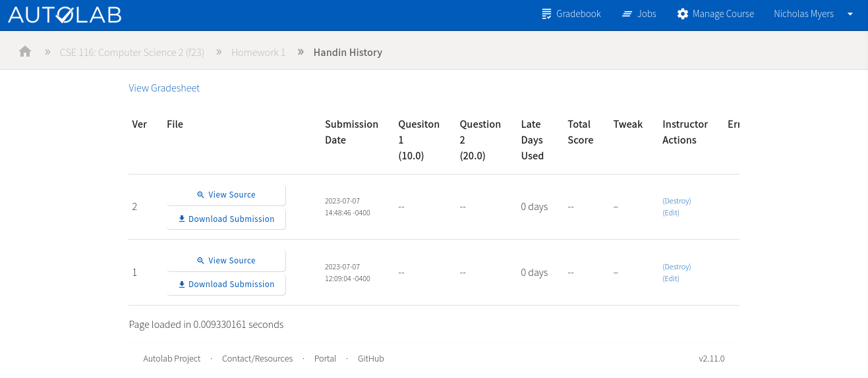Image resolution: width=868 pixels, height=378 pixels.
Task: Download Submission for version 1
Action: click(227, 284)
